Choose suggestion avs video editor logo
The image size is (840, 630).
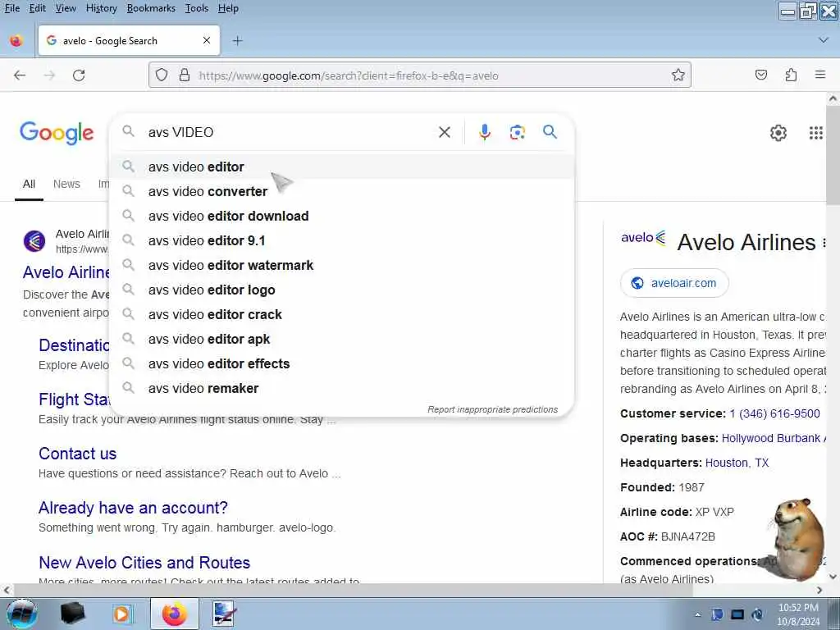[342, 290]
